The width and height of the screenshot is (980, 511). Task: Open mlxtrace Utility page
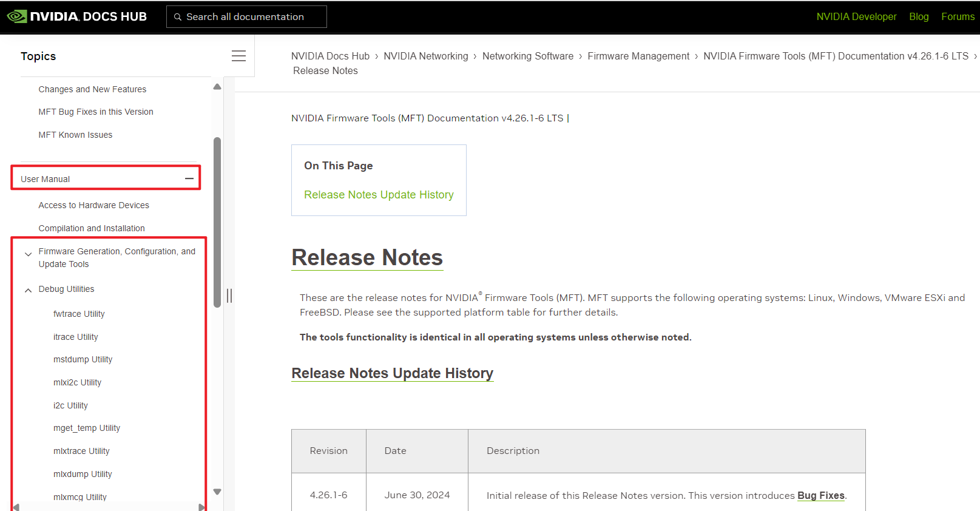pos(81,451)
